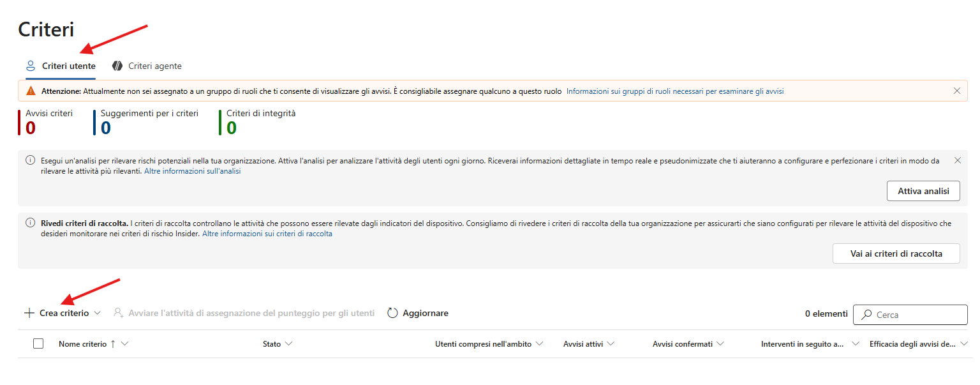Open Utenti compresi nell'ambito column dropdown
Screen dimensions: 980x385
click(x=540, y=343)
